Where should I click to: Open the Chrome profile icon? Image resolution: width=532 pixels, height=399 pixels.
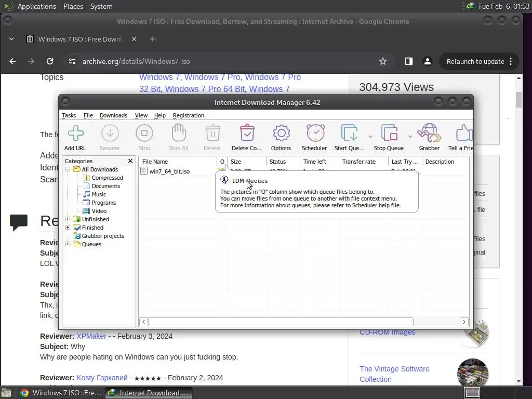(428, 61)
